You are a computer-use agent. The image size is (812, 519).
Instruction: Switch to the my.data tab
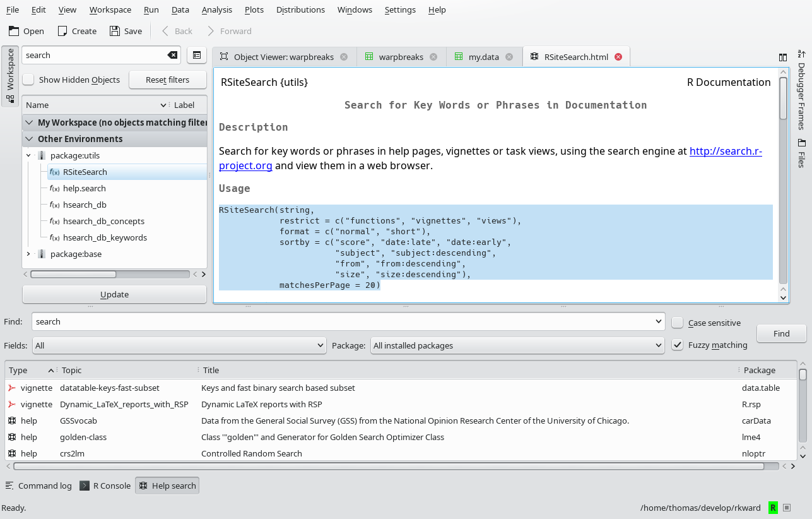coord(483,57)
